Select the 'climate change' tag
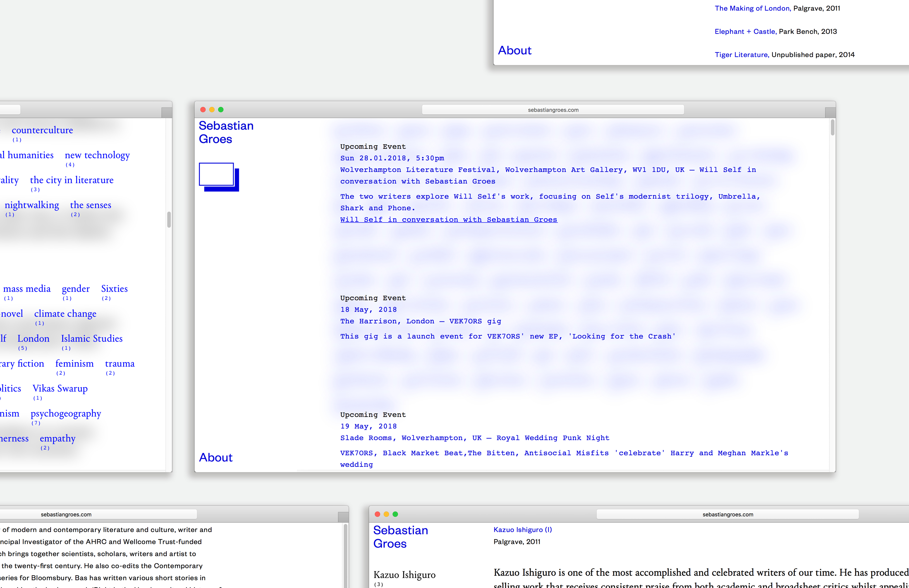The width and height of the screenshot is (909, 588). tap(65, 314)
